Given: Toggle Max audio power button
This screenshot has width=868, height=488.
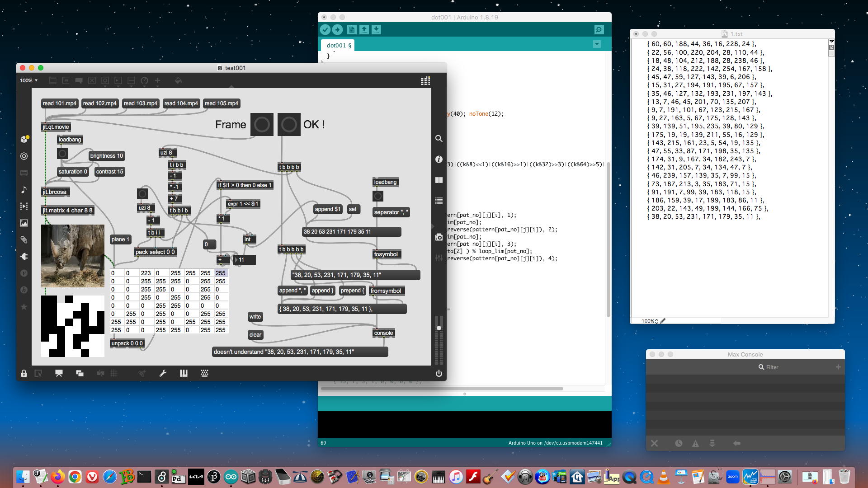Looking at the screenshot, I should tap(439, 373).
